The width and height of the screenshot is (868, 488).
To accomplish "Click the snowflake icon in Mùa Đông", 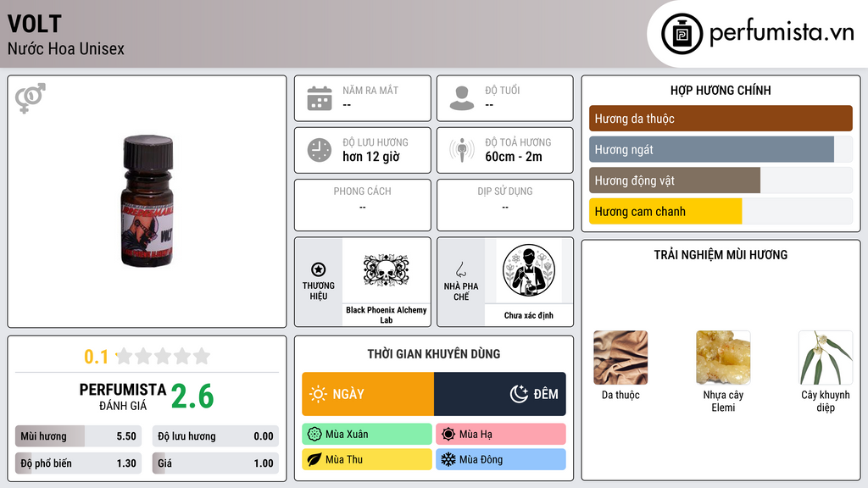I will click(448, 459).
